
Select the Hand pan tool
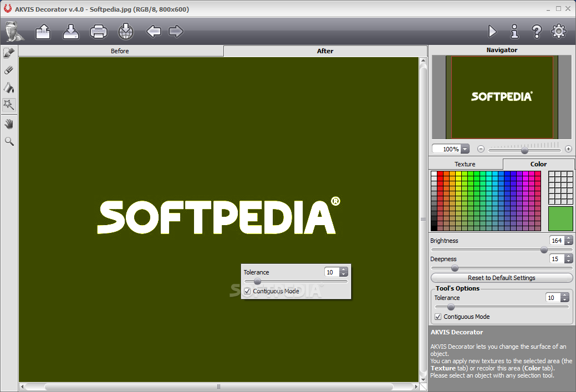click(9, 124)
